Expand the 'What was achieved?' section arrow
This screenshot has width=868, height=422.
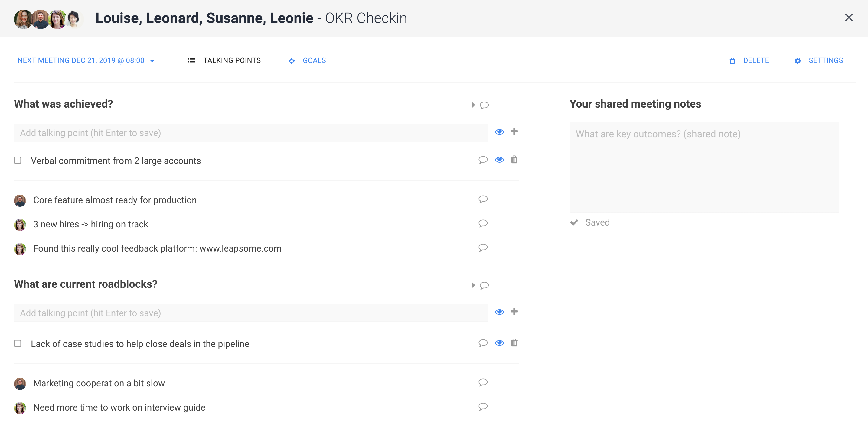(x=473, y=105)
